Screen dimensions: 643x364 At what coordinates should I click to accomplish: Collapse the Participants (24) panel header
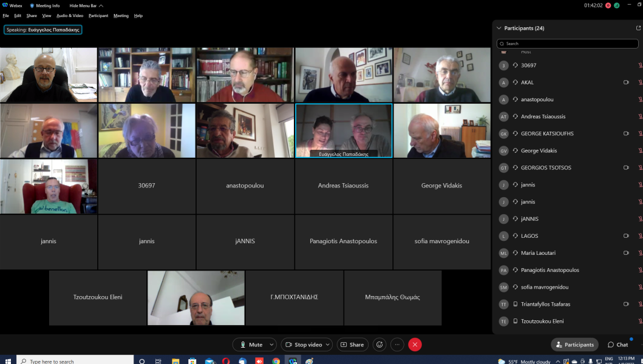(499, 28)
